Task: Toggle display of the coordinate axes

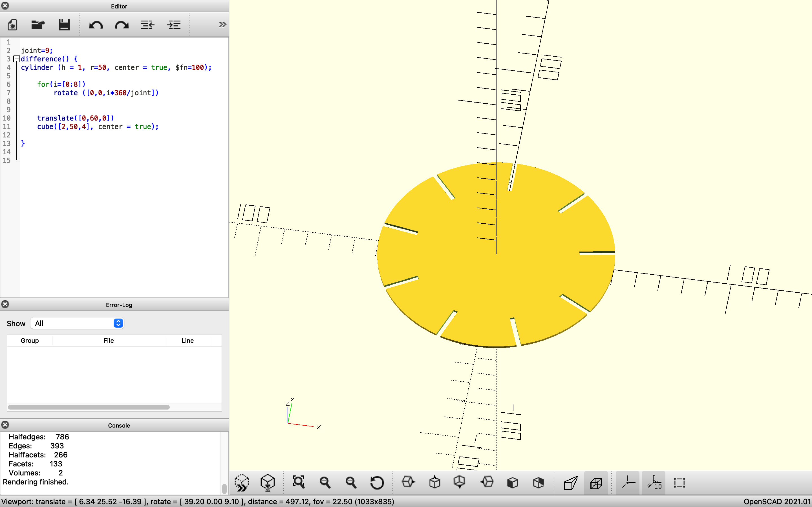Action: coord(627,482)
